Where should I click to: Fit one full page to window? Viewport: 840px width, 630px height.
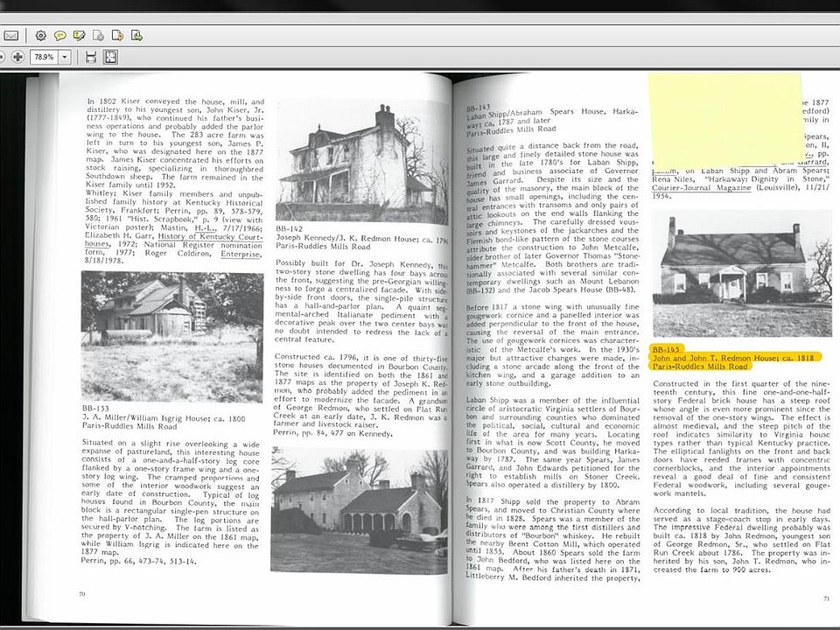coord(110,57)
